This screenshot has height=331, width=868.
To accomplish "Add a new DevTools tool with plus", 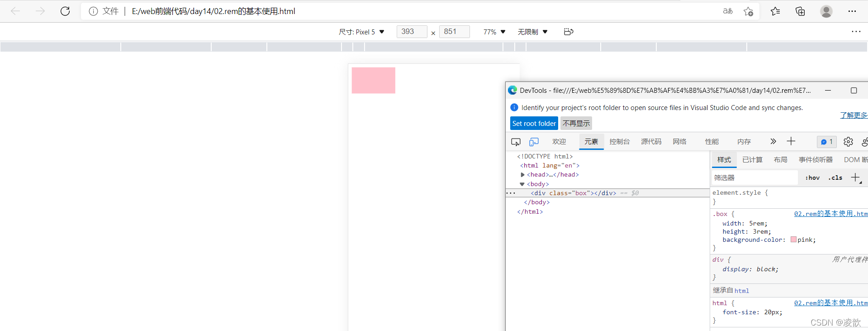I will (x=791, y=141).
